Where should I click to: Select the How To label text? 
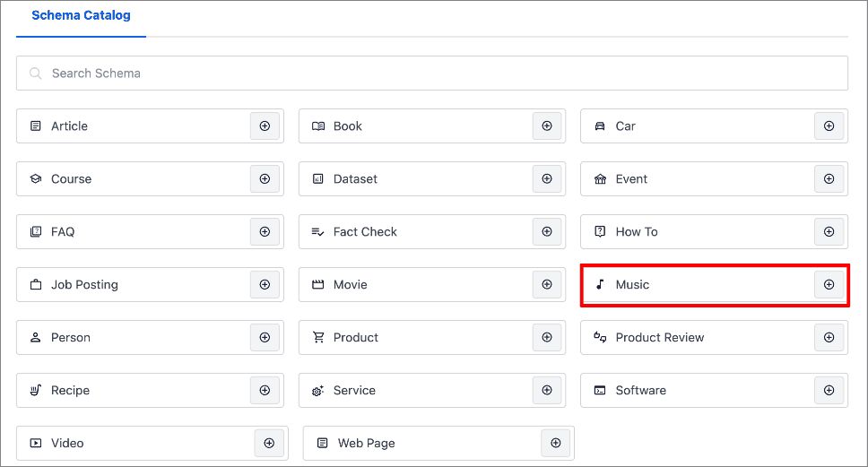(x=637, y=232)
